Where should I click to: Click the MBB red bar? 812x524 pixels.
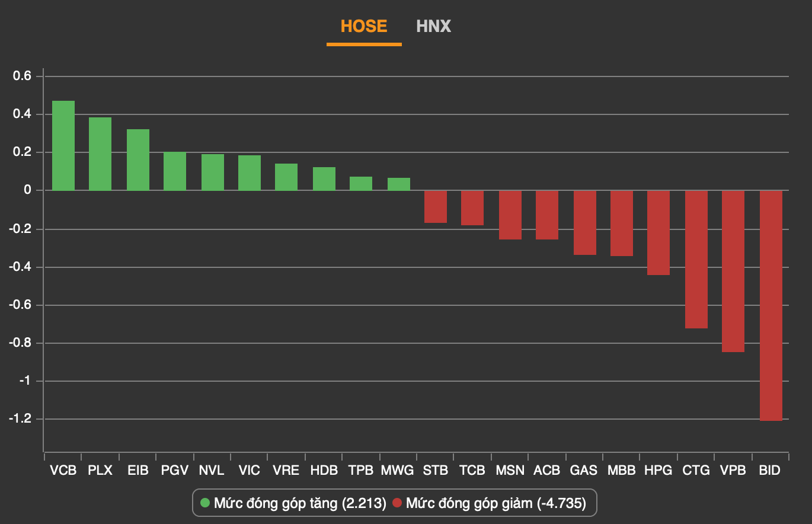click(x=621, y=223)
